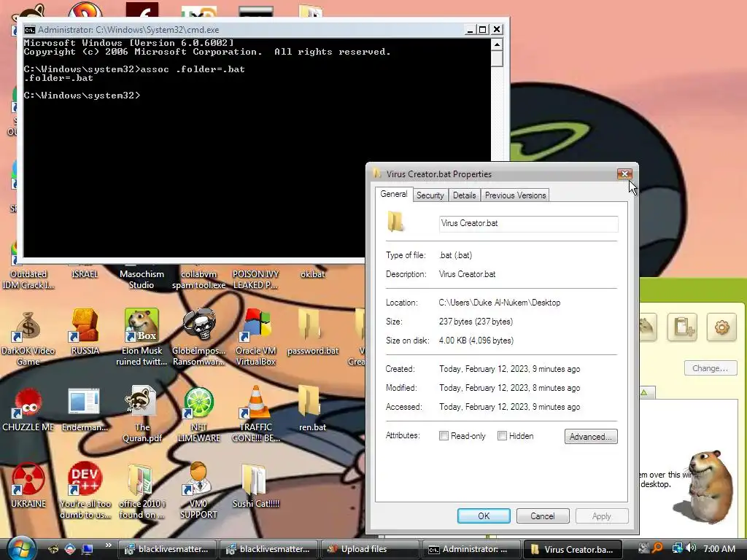Launch Elon Musk ruined twitter Box icon
747x560 pixels.
(142, 326)
